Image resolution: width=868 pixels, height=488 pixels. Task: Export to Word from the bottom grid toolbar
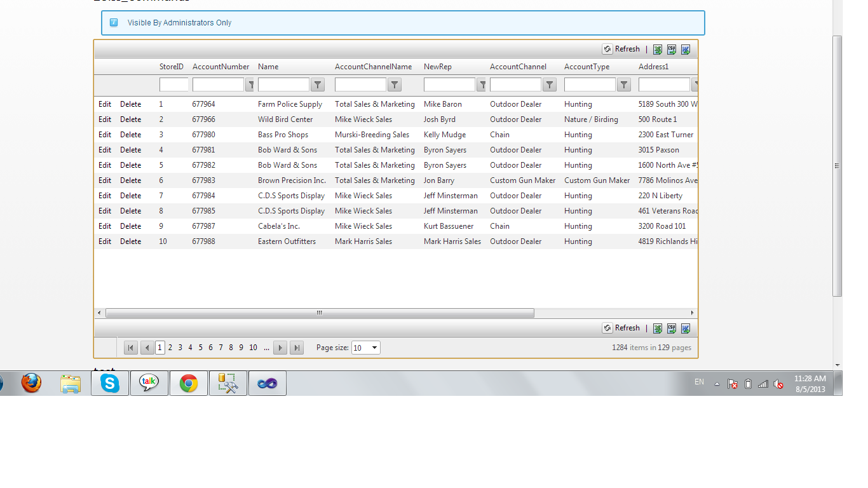click(x=686, y=329)
